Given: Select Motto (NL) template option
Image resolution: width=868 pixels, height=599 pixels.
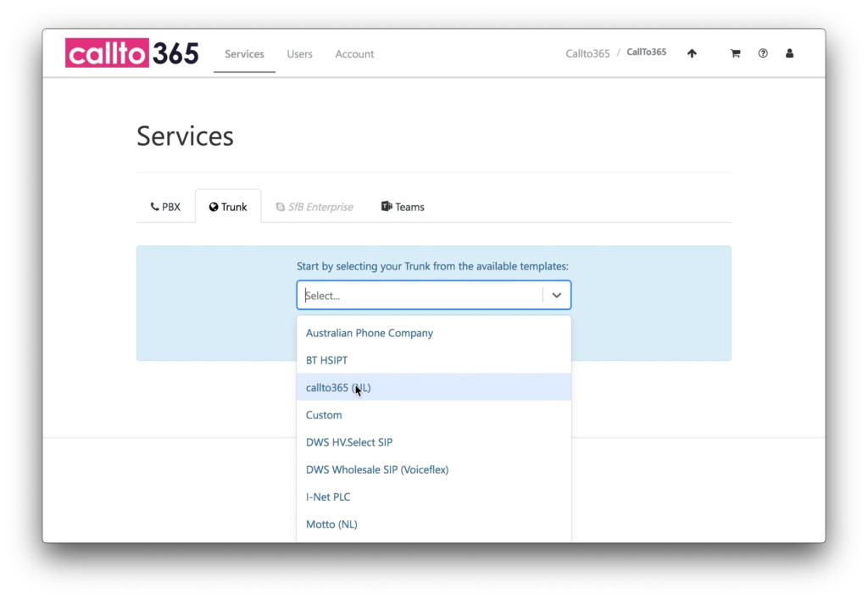Looking at the screenshot, I should [x=433, y=524].
